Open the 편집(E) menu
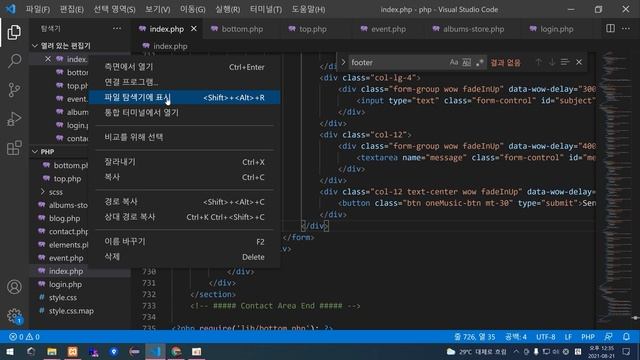The height and width of the screenshot is (360, 640). click(x=71, y=9)
